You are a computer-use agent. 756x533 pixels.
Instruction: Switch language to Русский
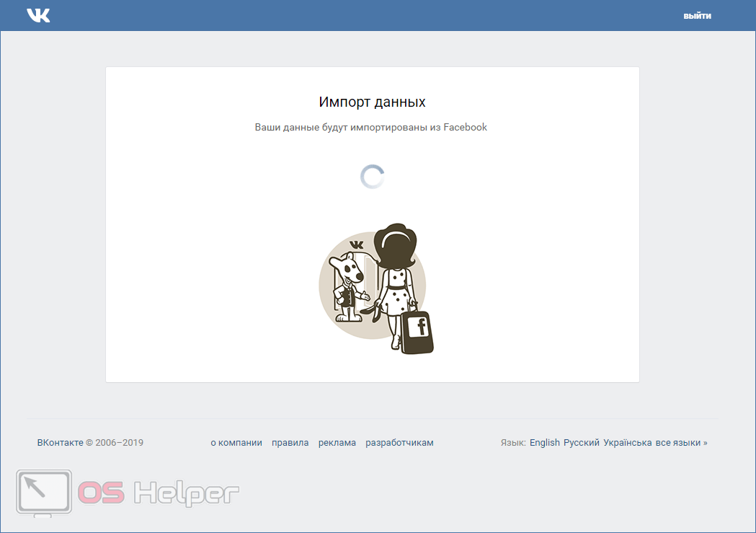581,443
